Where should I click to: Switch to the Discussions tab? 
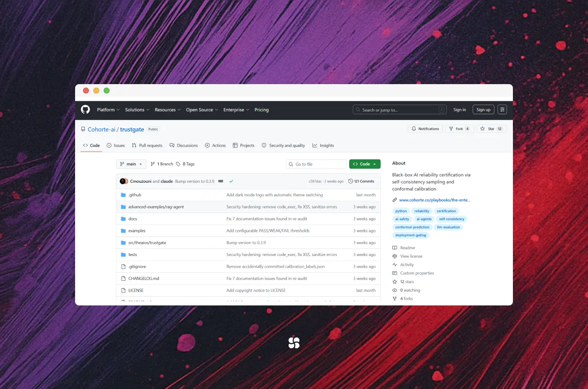coord(184,146)
